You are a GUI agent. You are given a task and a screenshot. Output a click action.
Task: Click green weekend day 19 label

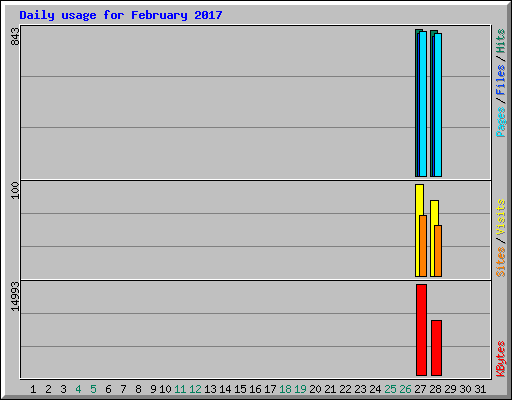[x=300, y=389]
